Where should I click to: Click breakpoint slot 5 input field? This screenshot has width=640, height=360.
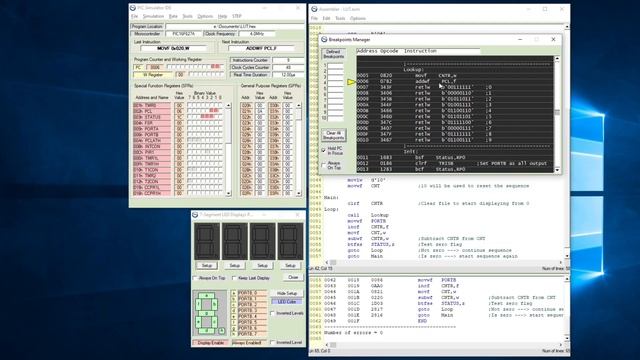[x=336, y=89]
